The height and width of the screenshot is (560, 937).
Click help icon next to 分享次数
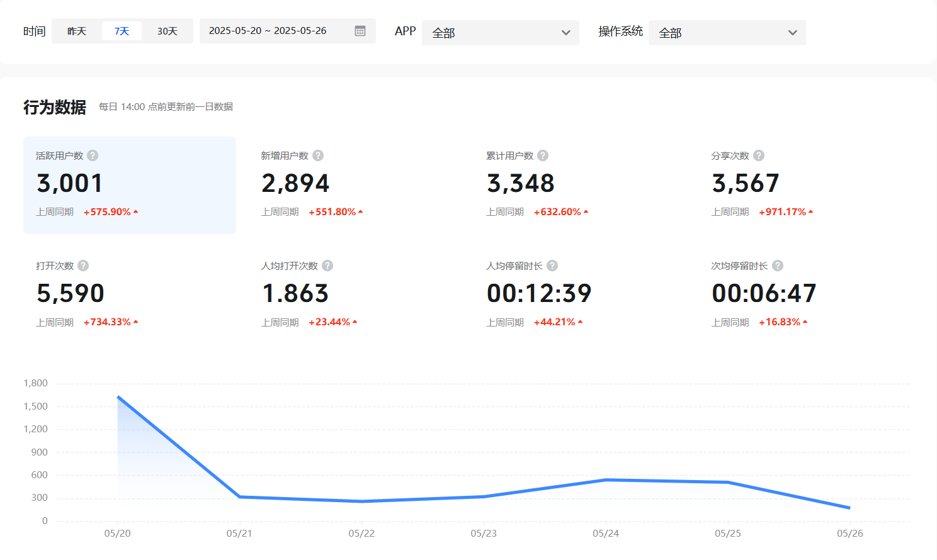(759, 155)
